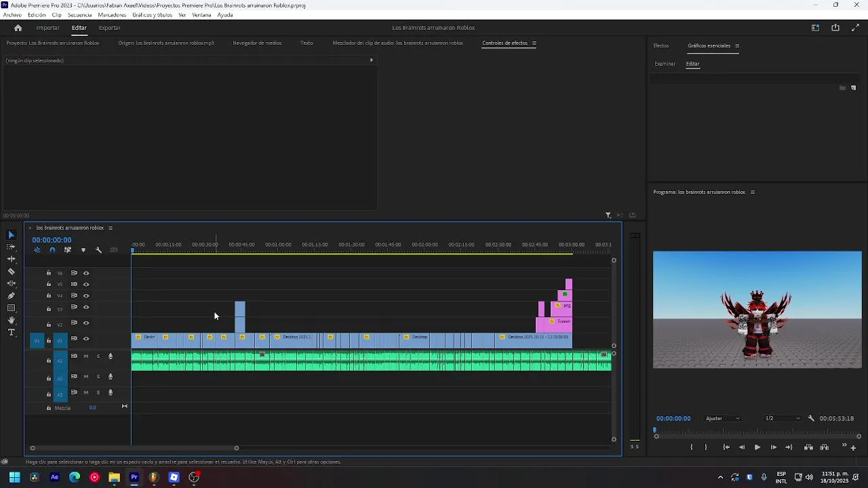The image size is (868, 488).
Task: Select the Type tool
Action: click(11, 332)
